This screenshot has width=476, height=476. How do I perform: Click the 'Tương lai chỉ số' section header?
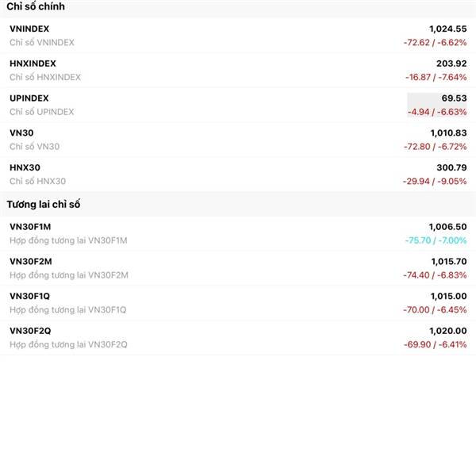(44, 204)
